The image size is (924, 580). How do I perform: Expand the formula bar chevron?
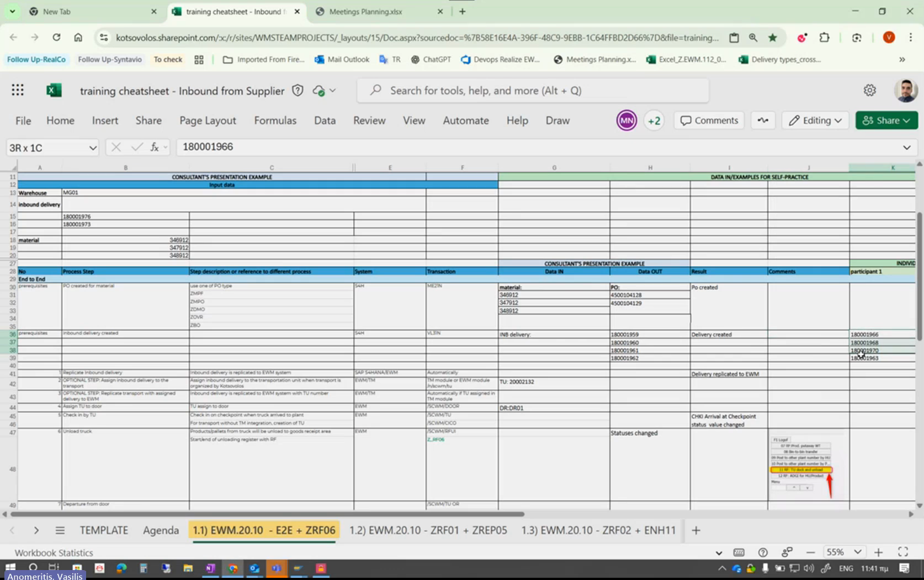pyautogui.click(x=907, y=147)
